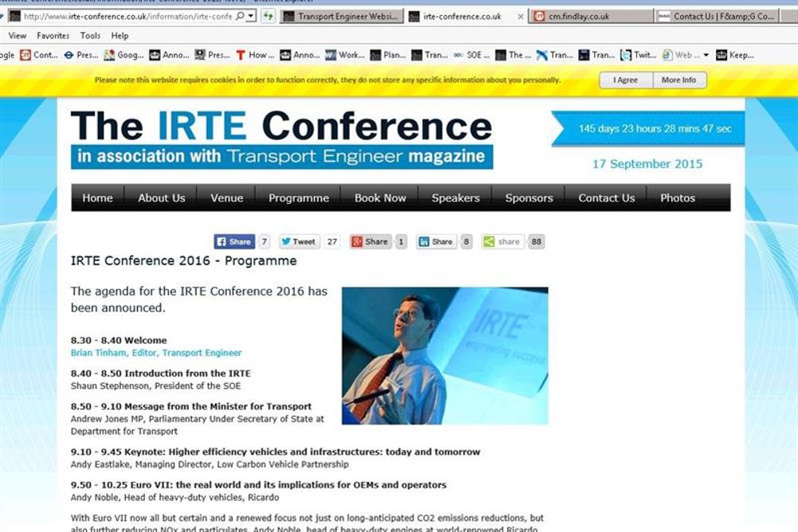Click the speaker photo with IRTE backdrop

(445, 356)
